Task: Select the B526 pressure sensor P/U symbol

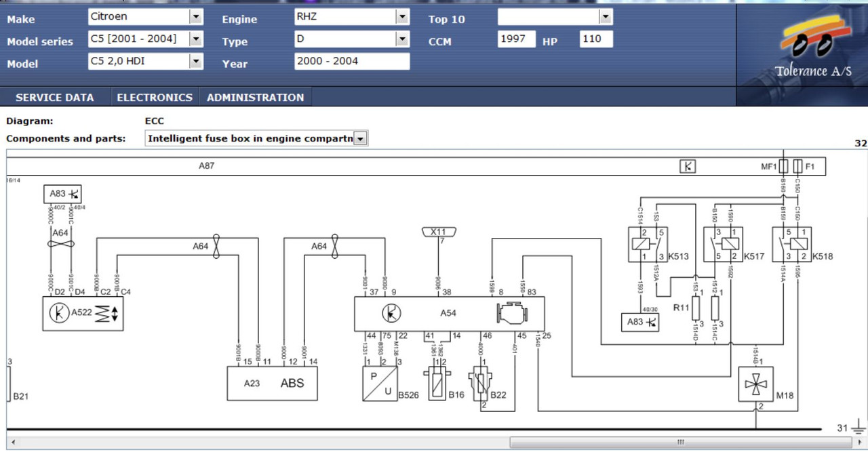Action: pyautogui.click(x=380, y=384)
